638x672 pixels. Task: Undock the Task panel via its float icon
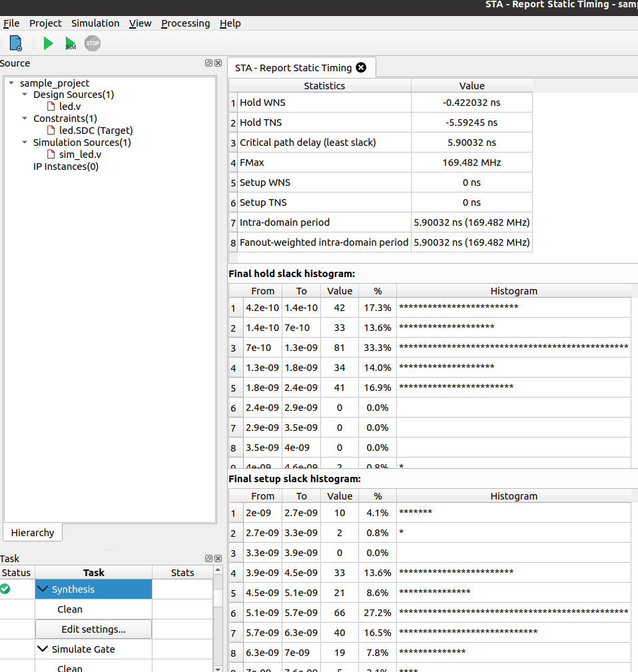pyautogui.click(x=208, y=558)
